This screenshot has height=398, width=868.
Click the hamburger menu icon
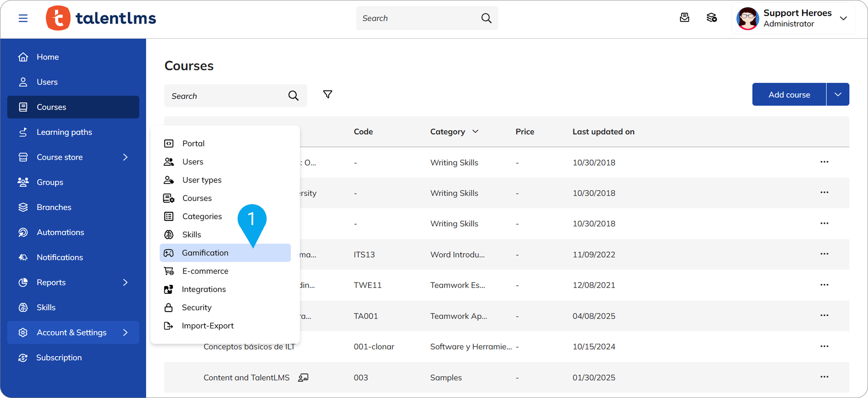pos(23,18)
